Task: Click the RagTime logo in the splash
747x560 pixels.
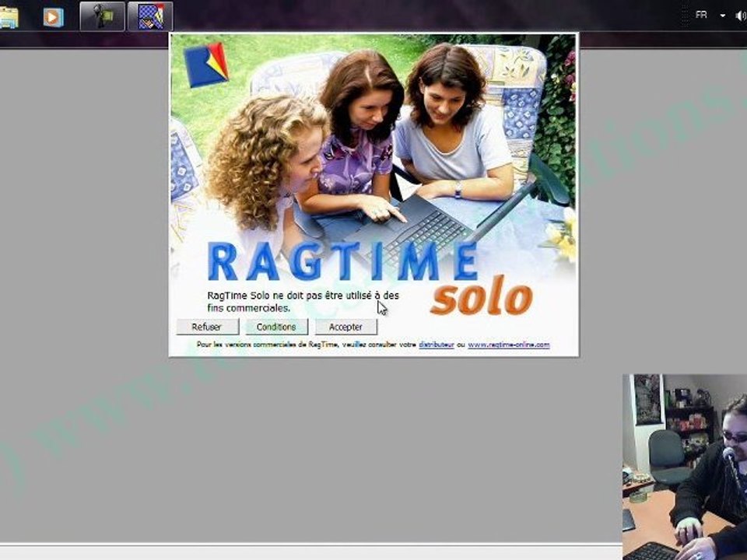Action: coord(207,65)
